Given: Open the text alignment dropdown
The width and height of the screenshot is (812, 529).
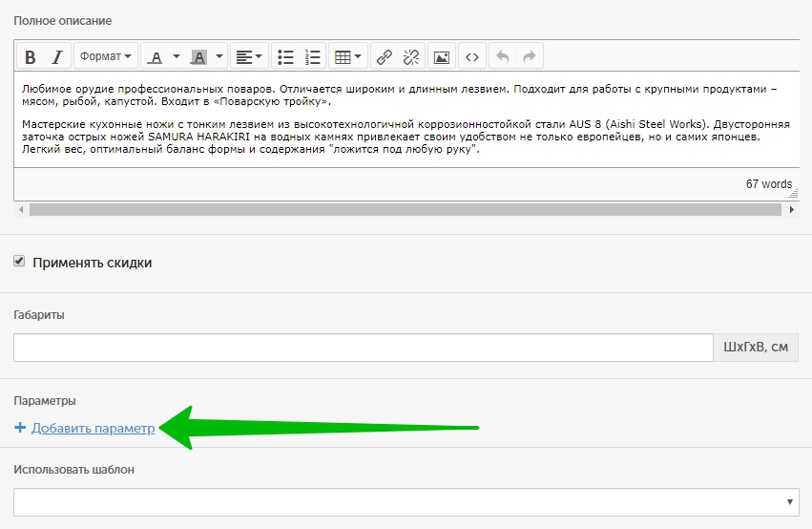Looking at the screenshot, I should pyautogui.click(x=249, y=57).
